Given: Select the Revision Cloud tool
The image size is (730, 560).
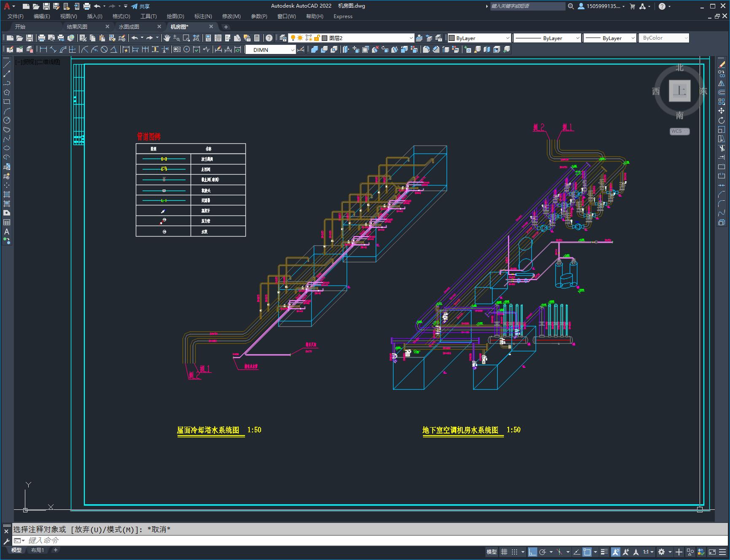Looking at the screenshot, I should [7, 129].
